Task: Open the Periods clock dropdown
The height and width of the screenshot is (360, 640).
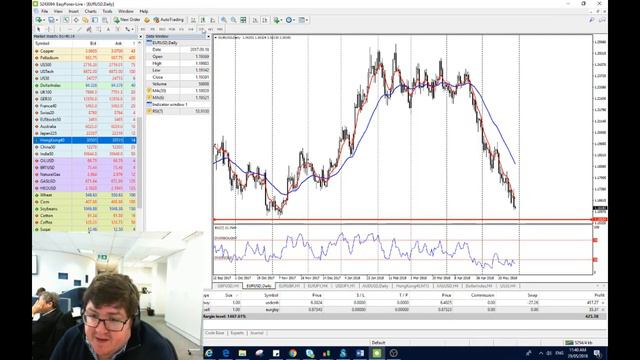Action: tap(290, 20)
